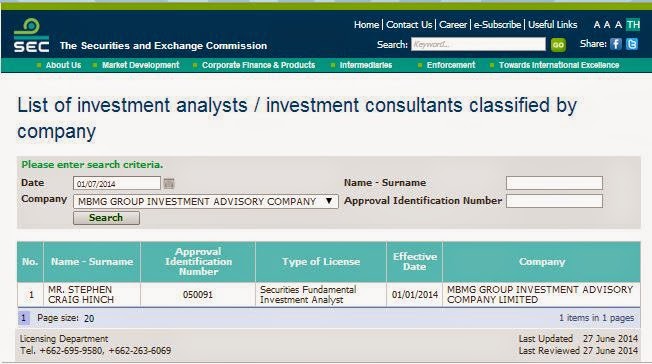Click the Search button under Company
This screenshot has height=364, width=652.
click(x=106, y=218)
